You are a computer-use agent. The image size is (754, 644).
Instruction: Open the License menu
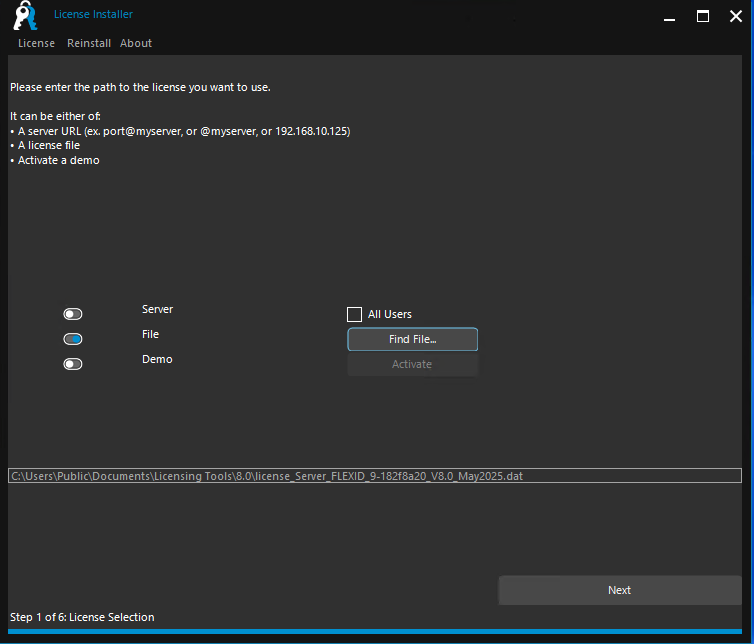point(36,43)
